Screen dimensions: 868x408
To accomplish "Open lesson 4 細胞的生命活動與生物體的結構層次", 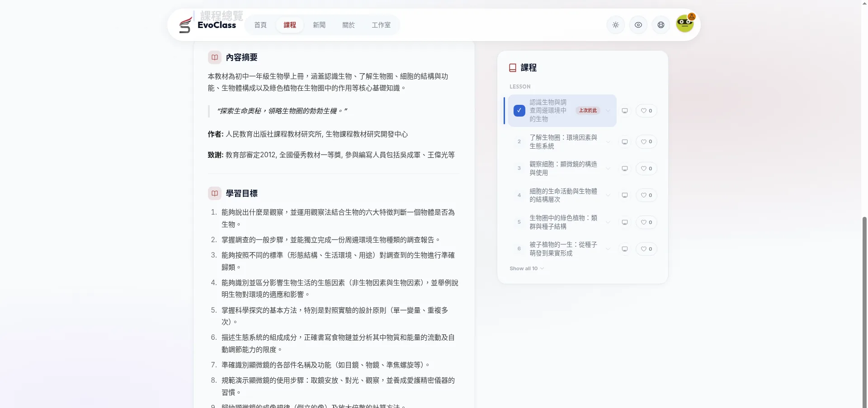I will pyautogui.click(x=563, y=195).
